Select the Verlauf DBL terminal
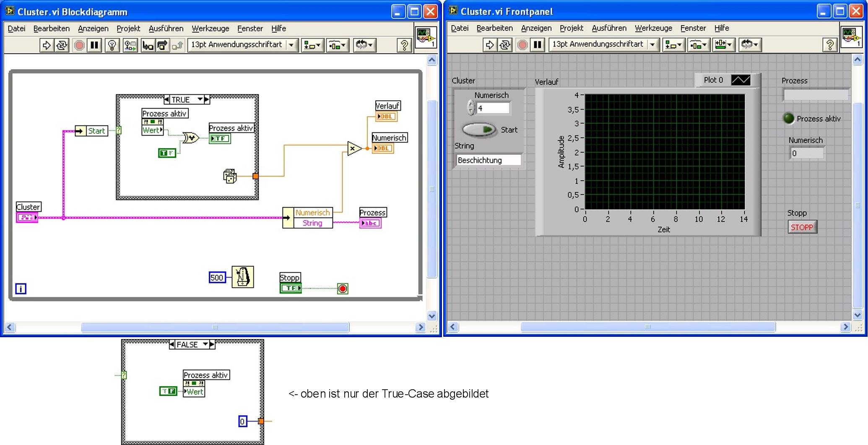This screenshot has width=868, height=445. [x=386, y=116]
